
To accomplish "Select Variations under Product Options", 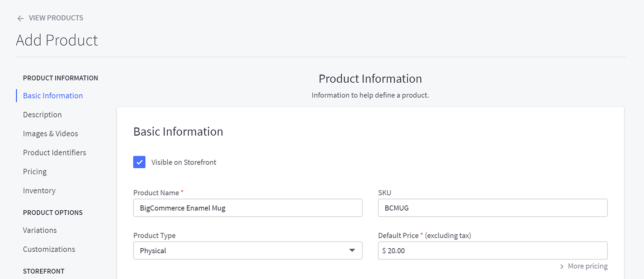I will click(40, 230).
